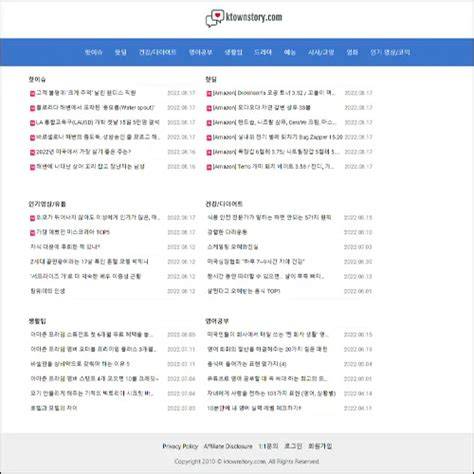This screenshot has width=474, height=474.
Task: Click the 회원가입 footer link
Action: [x=320, y=446]
